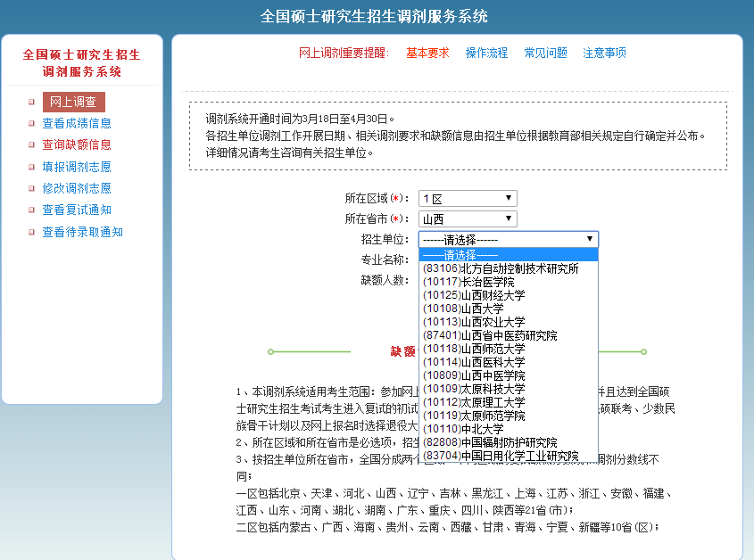The height and width of the screenshot is (560, 754).
Task: Go to 查看成绩信息 page
Action: click(x=77, y=124)
